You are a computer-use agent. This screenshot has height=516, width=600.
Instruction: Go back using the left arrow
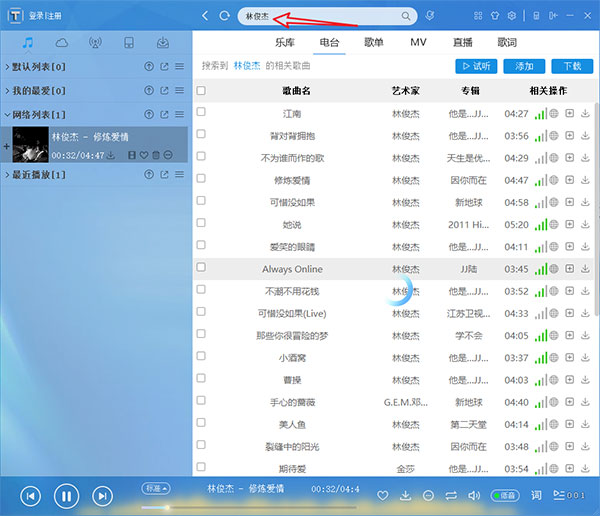pyautogui.click(x=205, y=16)
